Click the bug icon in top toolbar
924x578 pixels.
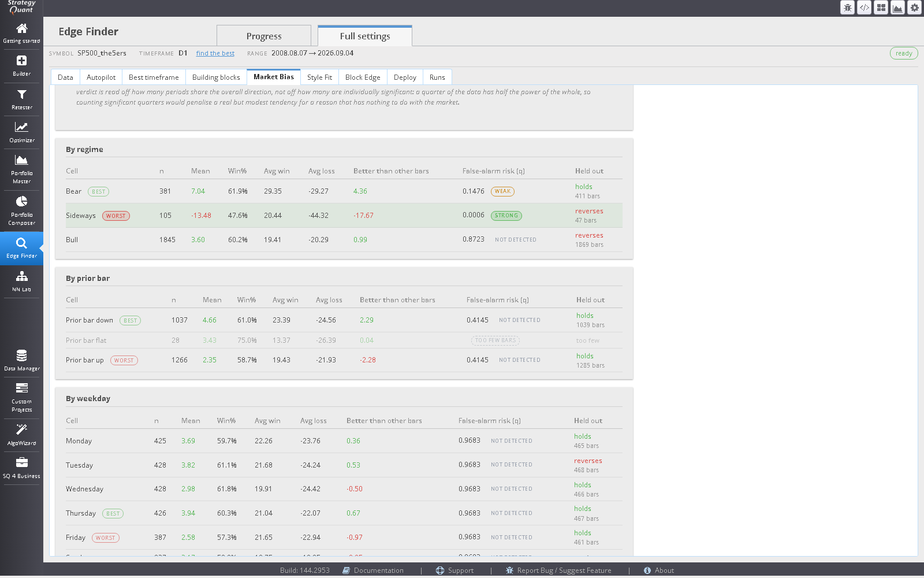[847, 8]
